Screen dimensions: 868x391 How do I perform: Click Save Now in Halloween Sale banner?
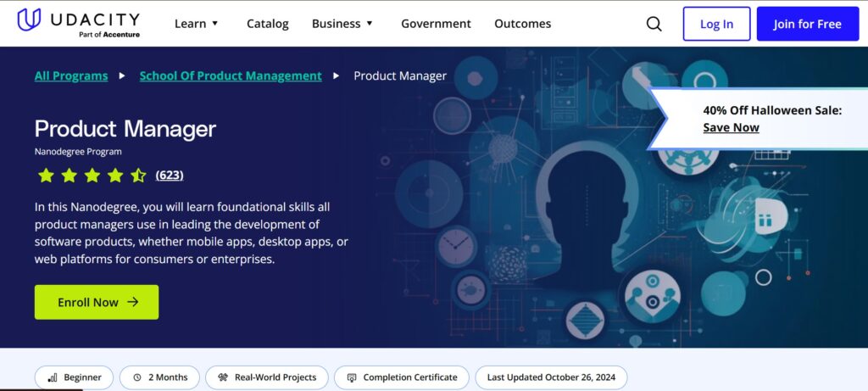point(731,127)
